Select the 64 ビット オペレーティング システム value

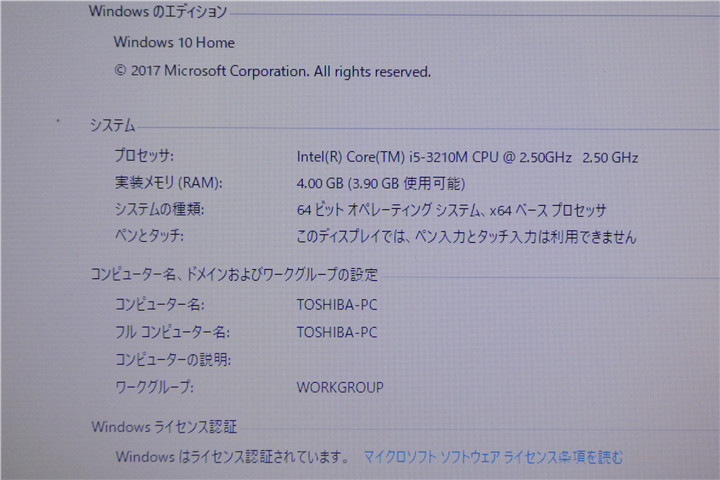coord(451,210)
